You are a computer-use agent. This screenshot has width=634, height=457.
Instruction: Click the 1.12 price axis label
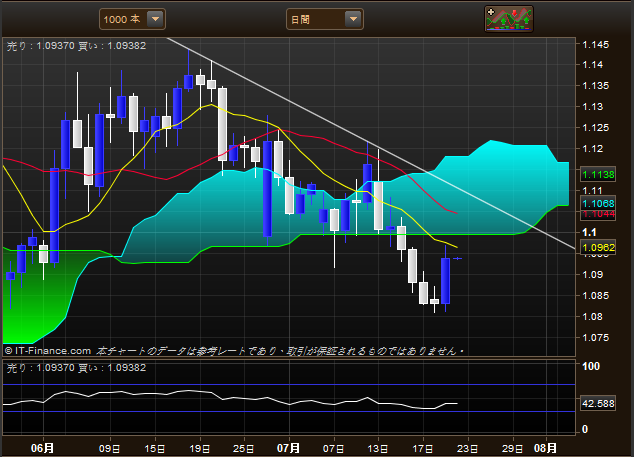[x=593, y=148]
